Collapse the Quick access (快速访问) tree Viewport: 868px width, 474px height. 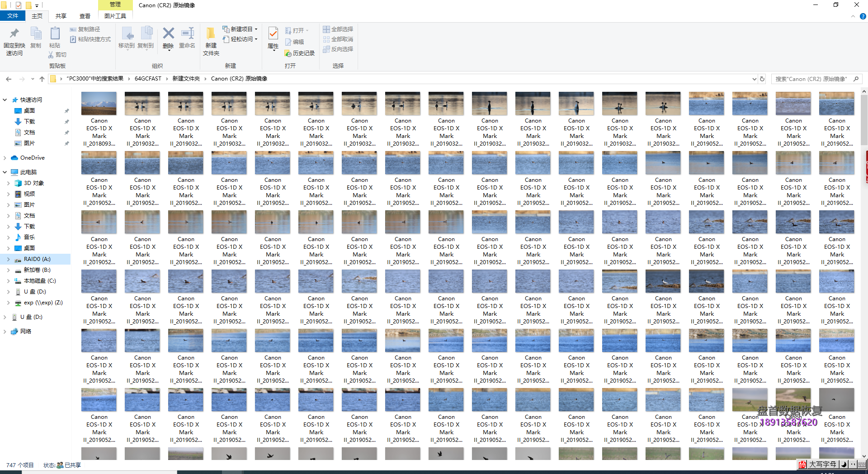coord(5,100)
